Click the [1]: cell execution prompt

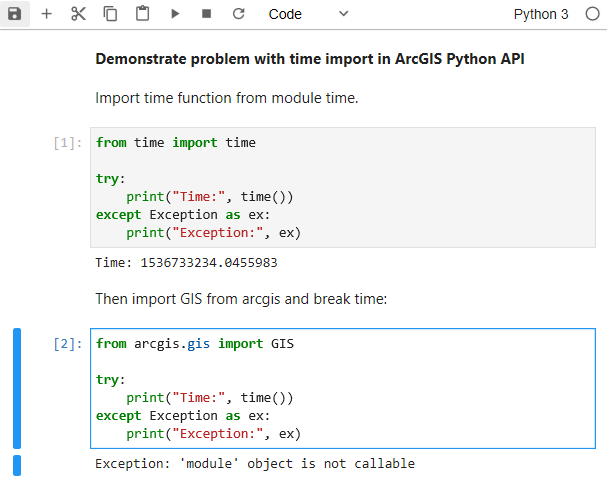pyautogui.click(x=68, y=143)
